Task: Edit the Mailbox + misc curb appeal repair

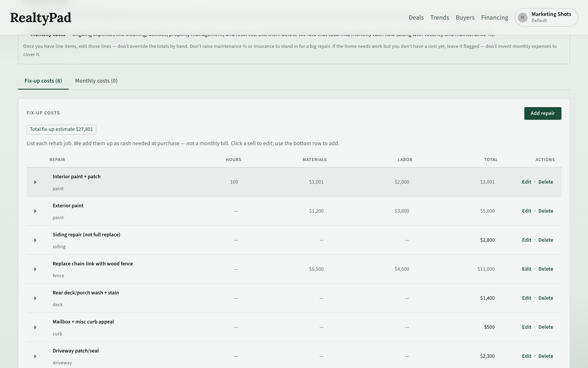Action: tap(526, 327)
